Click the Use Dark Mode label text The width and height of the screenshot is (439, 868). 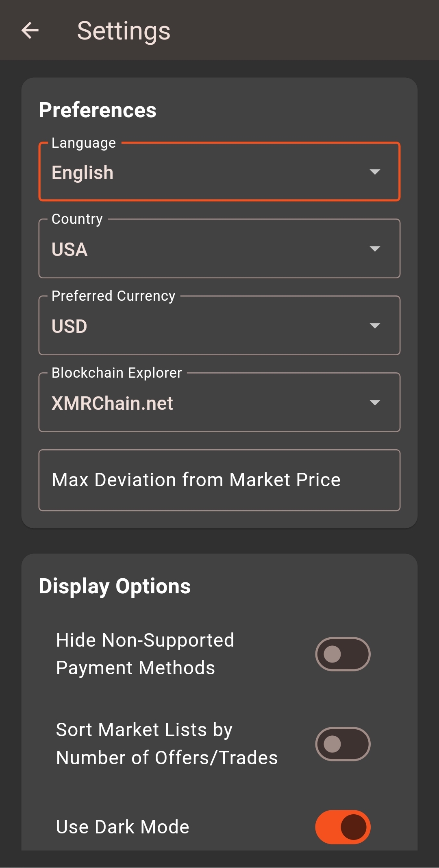122,827
